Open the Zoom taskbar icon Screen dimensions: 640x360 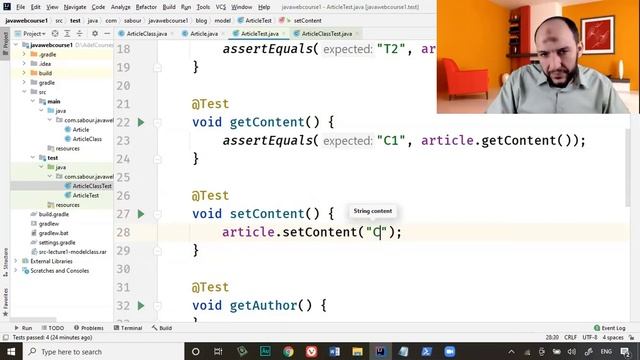pyautogui.click(x=449, y=351)
